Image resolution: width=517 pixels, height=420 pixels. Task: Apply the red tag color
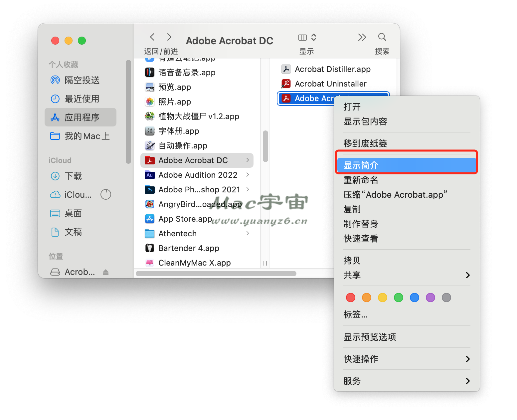[x=351, y=298]
